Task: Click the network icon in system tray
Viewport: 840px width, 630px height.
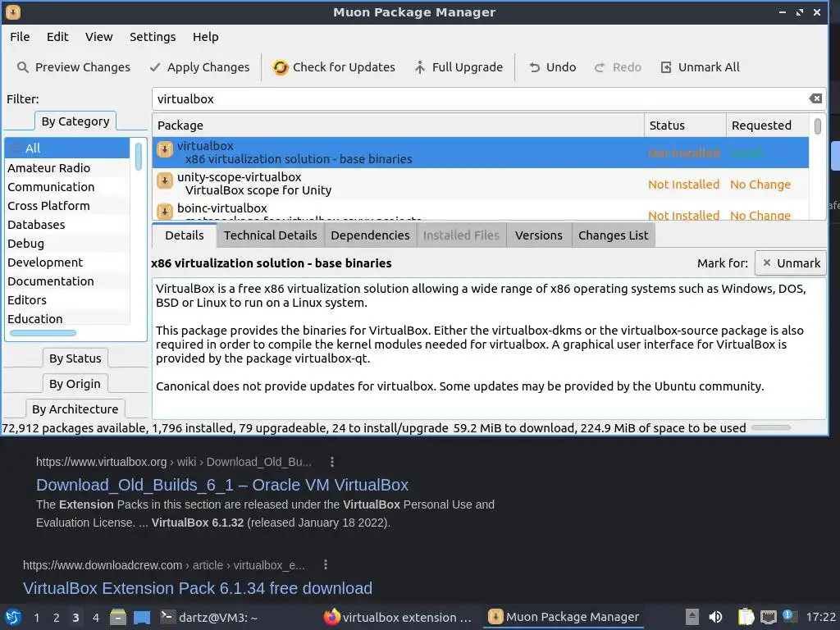Action: (769, 617)
